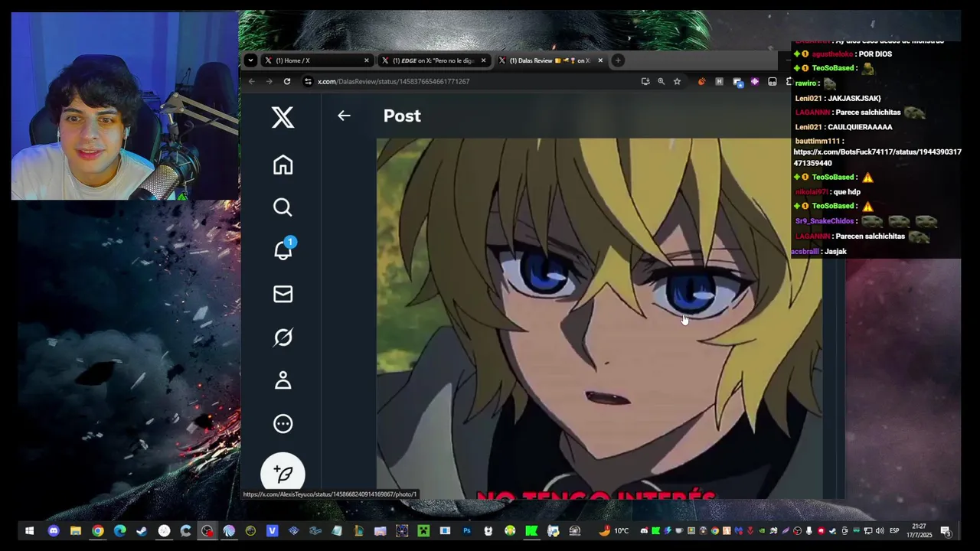
Task: Expand the tab search dropdown arrow
Action: coord(250,60)
